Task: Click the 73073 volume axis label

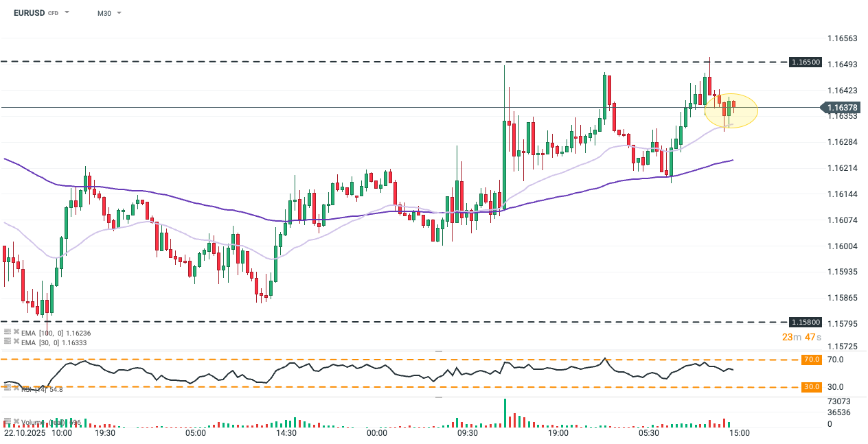Action: [839, 401]
